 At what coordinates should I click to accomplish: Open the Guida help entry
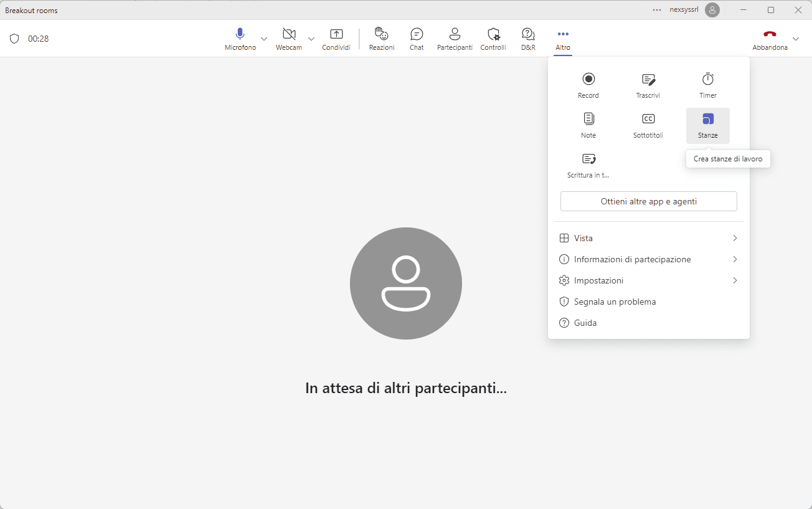(x=649, y=323)
